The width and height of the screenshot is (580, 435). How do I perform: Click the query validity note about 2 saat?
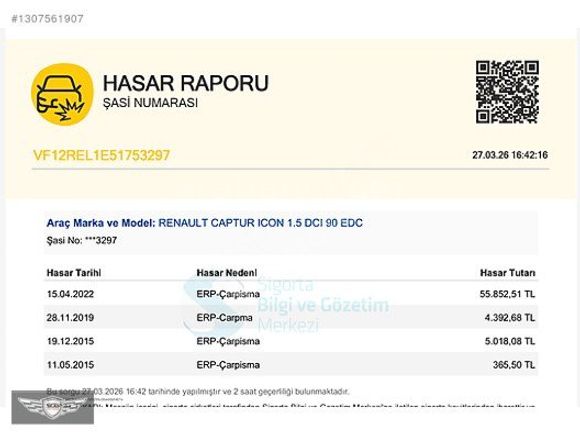(198, 391)
